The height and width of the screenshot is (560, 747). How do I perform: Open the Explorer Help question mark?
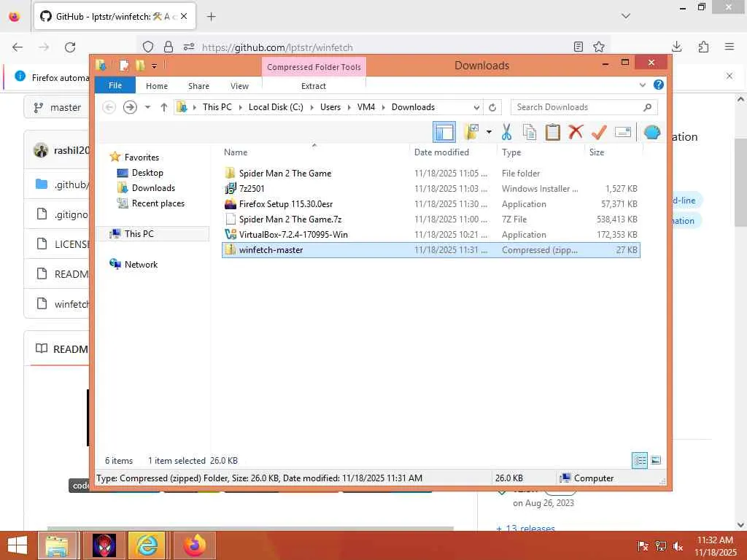pos(659,85)
